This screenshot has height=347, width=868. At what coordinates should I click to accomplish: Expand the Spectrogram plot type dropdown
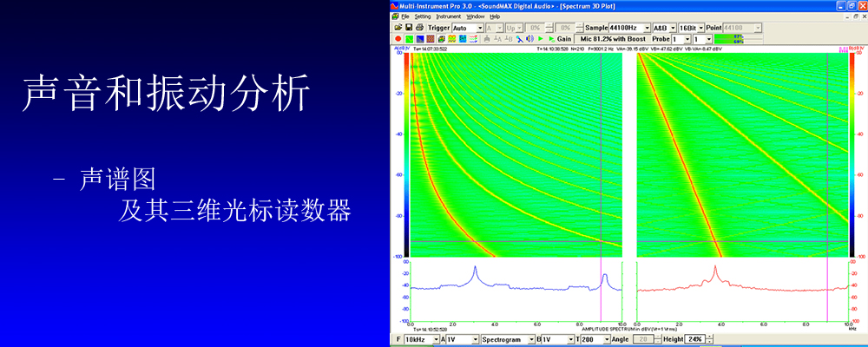point(531,339)
